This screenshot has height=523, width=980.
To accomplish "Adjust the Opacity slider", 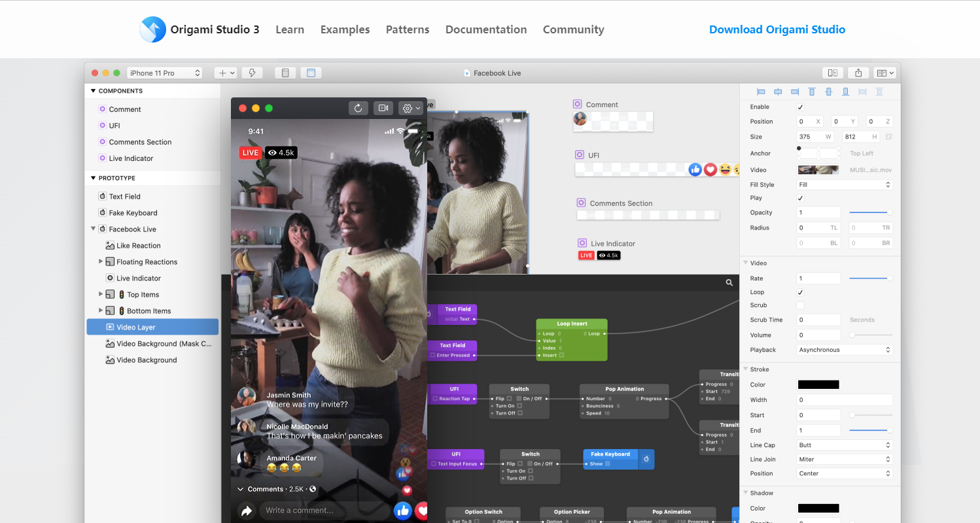I will coord(871,212).
